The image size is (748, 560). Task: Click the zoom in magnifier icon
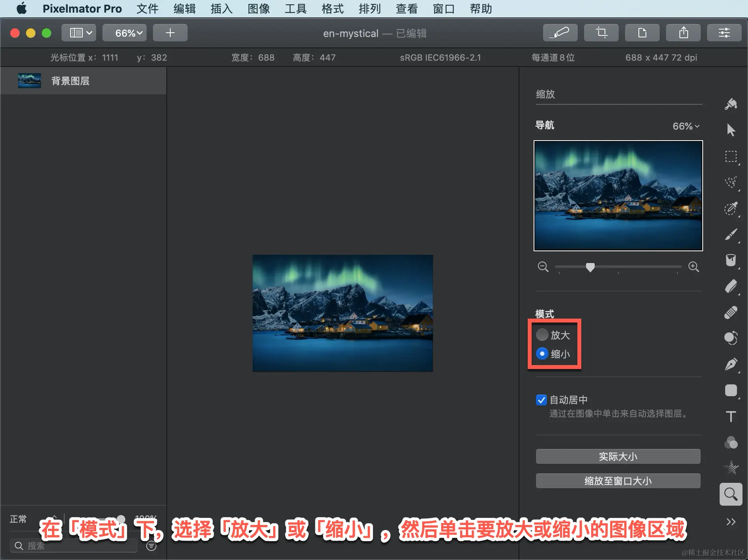(x=694, y=267)
